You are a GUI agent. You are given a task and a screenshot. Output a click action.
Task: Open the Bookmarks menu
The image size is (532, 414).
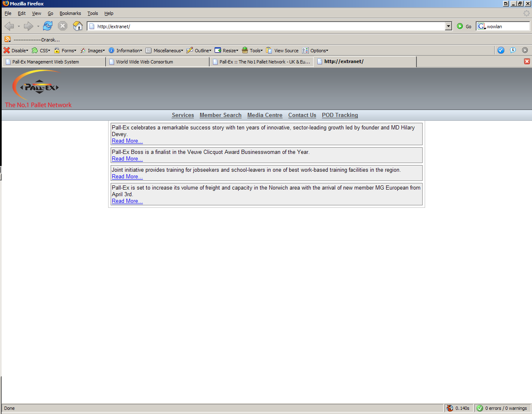[70, 13]
